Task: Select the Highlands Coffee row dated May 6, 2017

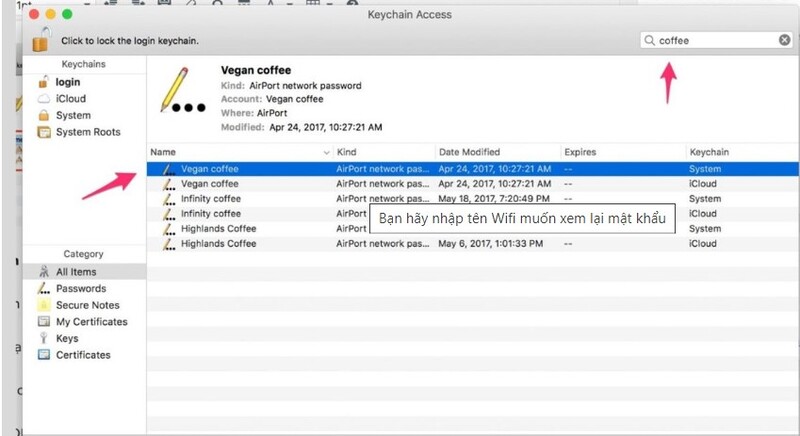Action: pos(473,244)
